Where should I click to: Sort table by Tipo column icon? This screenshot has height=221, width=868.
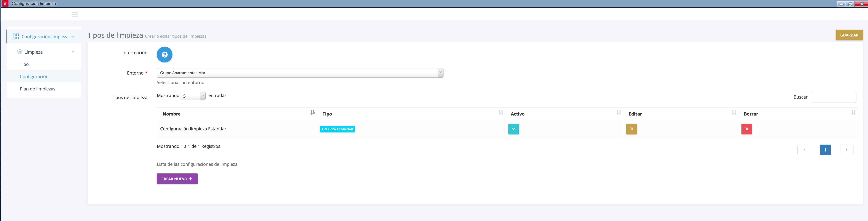(501, 113)
